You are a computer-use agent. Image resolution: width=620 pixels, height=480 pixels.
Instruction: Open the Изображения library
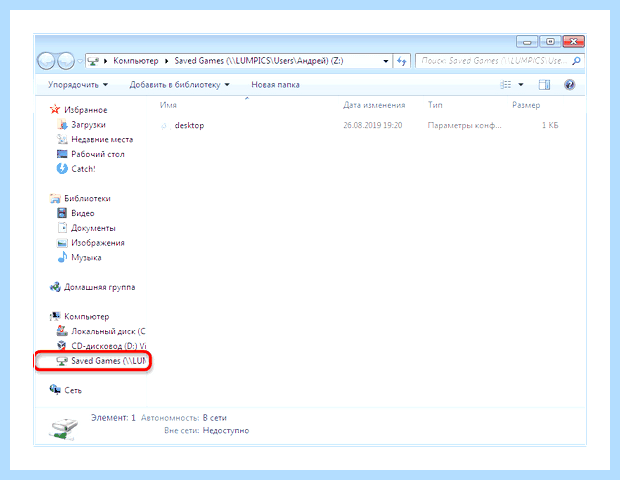point(98,243)
